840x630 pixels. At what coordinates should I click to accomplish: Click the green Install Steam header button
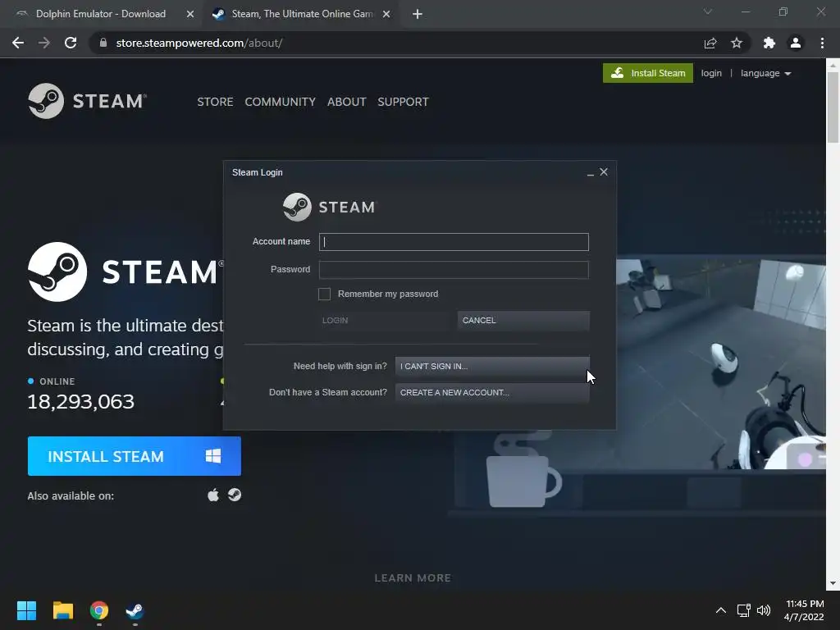648,73
